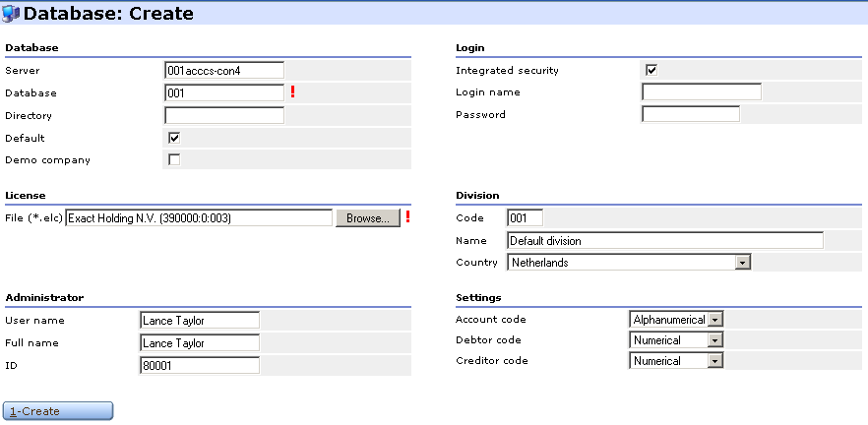The width and height of the screenshot is (868, 425).
Task: Click the Administrator ID field with 80001
Action: click(200, 365)
